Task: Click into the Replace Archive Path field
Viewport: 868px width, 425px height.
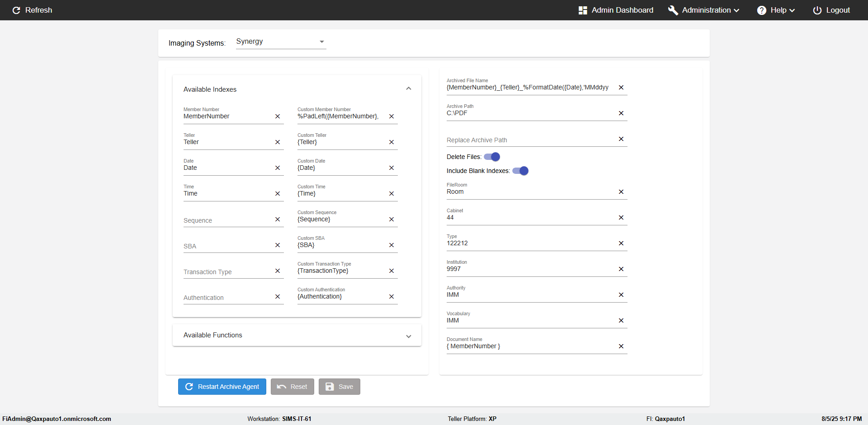Action: pos(530,140)
